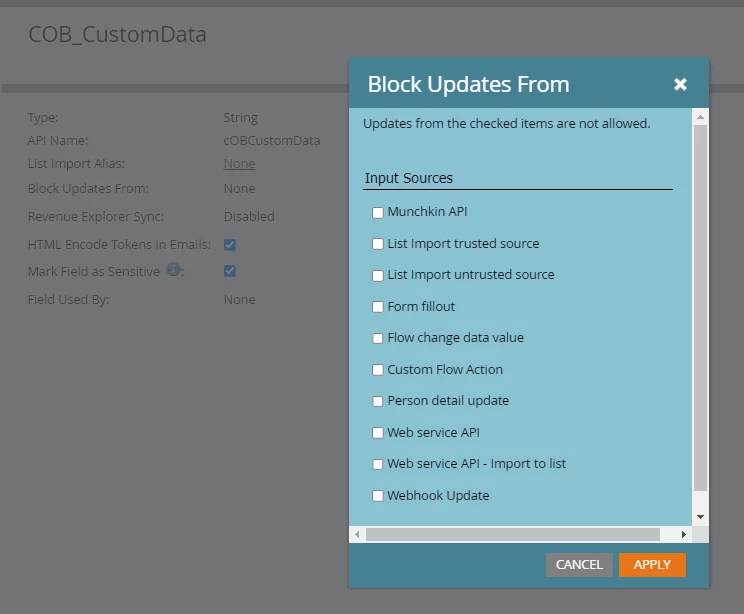Click the horizontal scrollbar thumb in dialog

512,534
